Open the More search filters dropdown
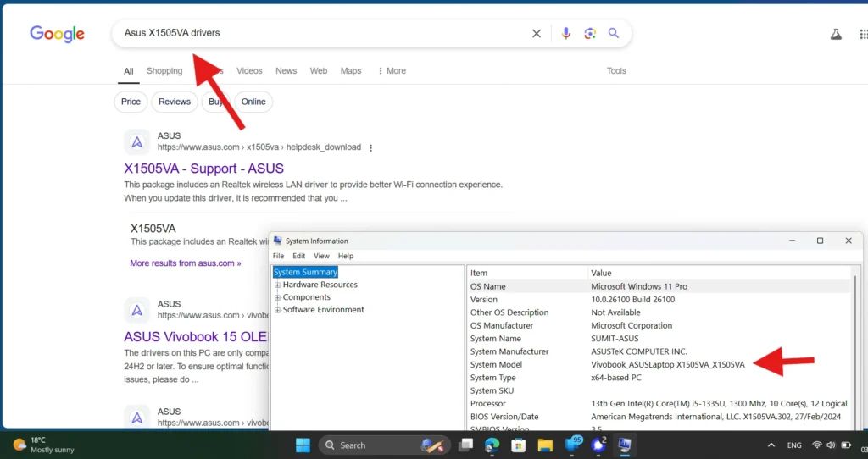 tap(392, 71)
